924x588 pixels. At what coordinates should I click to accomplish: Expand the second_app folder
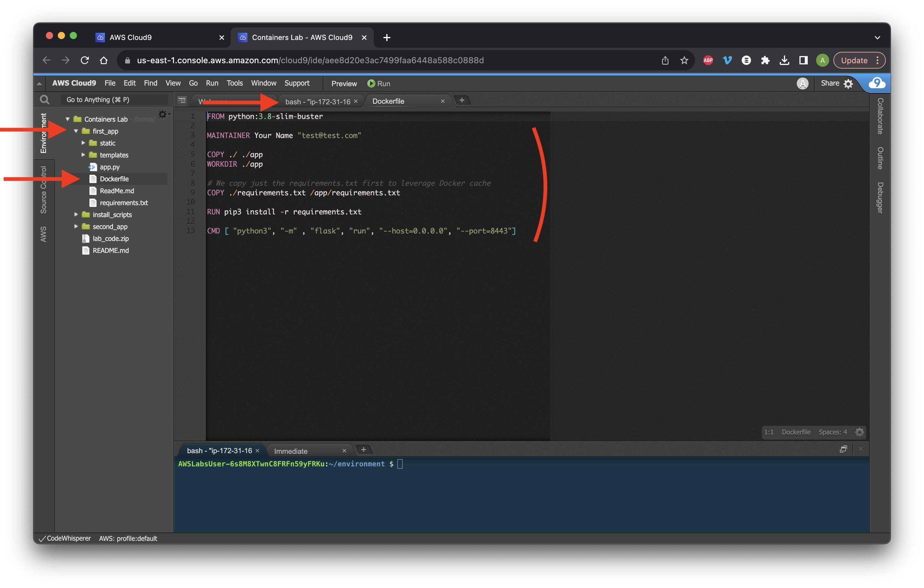76,226
